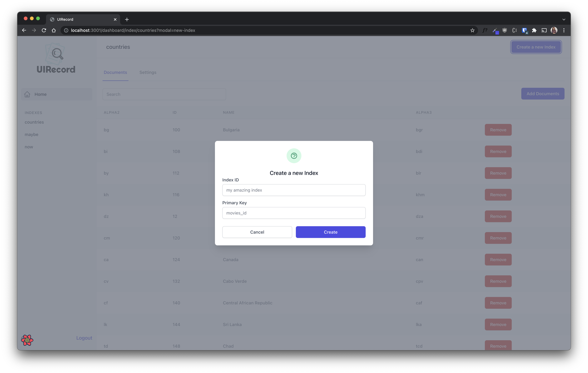Click the Logout link

(84, 338)
